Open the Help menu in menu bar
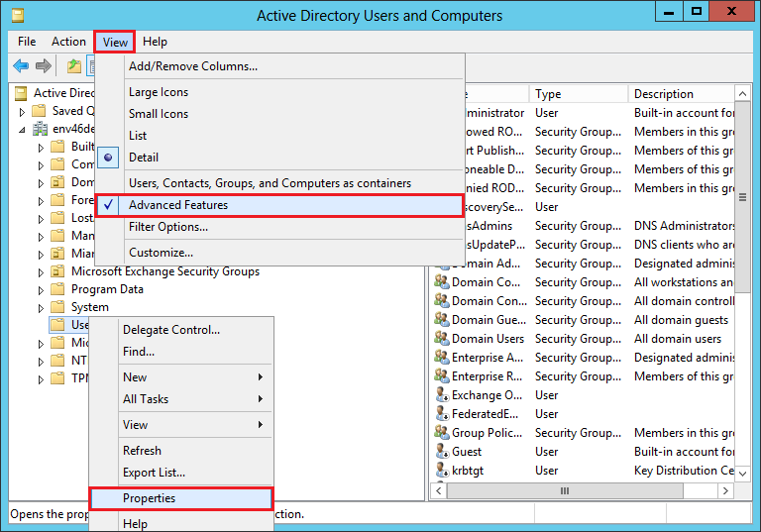The width and height of the screenshot is (761, 532). pos(155,42)
